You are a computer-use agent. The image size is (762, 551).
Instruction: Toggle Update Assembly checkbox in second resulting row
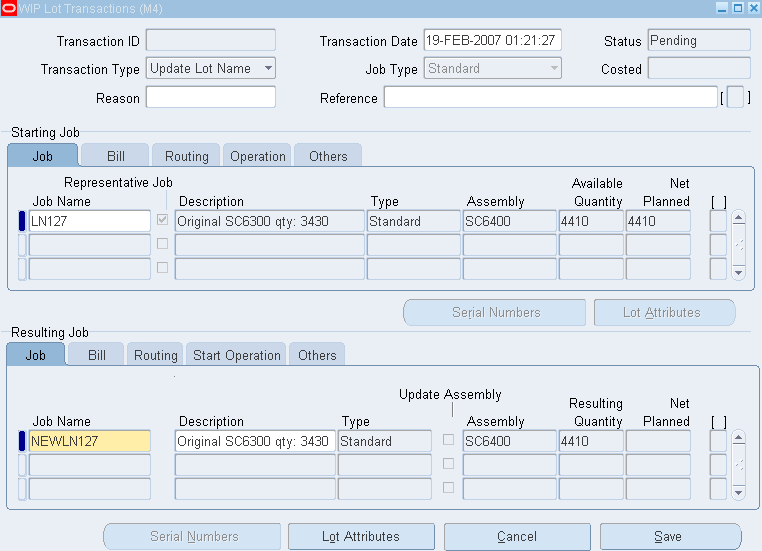tap(449, 464)
